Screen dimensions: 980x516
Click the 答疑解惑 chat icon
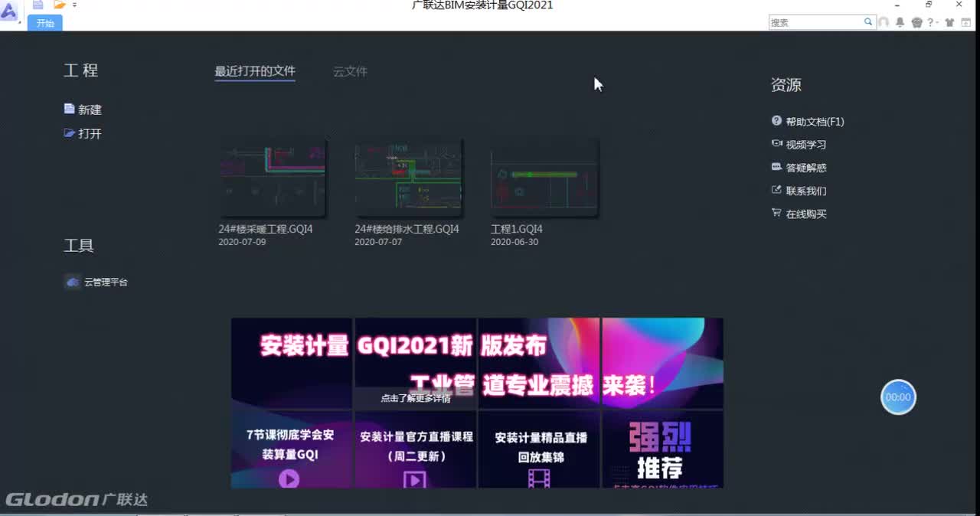point(776,167)
